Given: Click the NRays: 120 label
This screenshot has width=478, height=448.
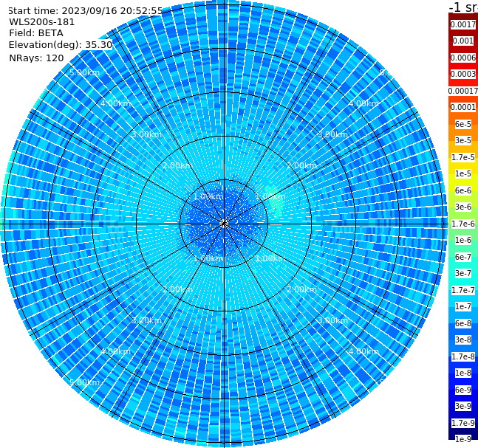Looking at the screenshot, I should coord(36,58).
